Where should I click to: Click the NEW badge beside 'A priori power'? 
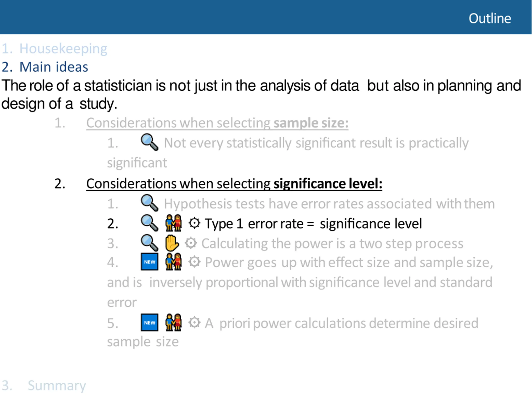(150, 322)
